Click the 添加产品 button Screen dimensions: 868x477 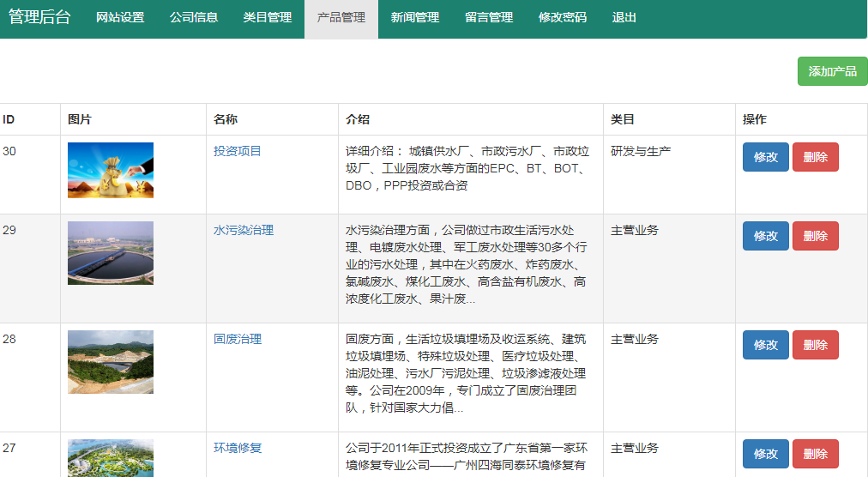pos(832,71)
